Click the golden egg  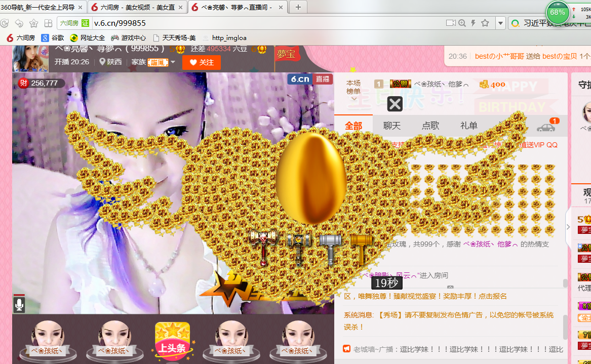(311, 178)
